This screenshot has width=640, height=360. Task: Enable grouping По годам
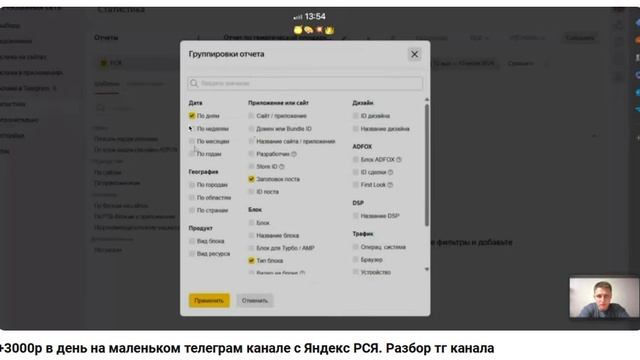coord(192,154)
